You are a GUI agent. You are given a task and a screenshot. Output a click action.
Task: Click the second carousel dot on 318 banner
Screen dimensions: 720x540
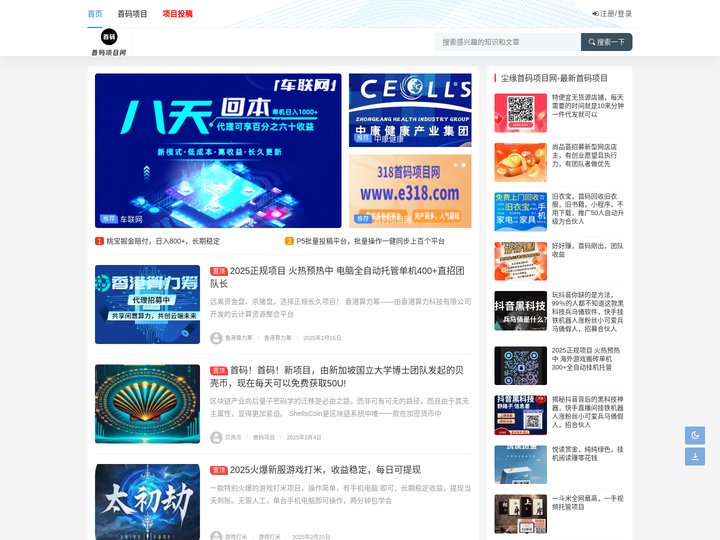click(463, 164)
